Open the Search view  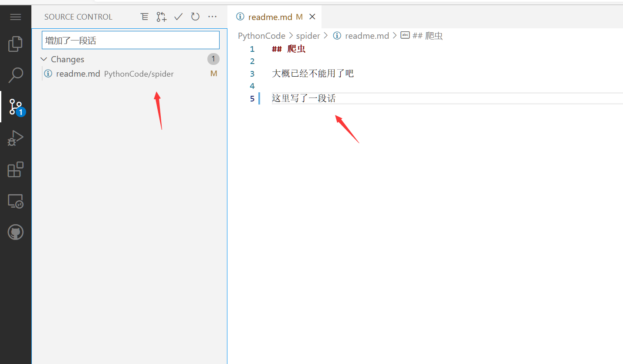pos(16,75)
